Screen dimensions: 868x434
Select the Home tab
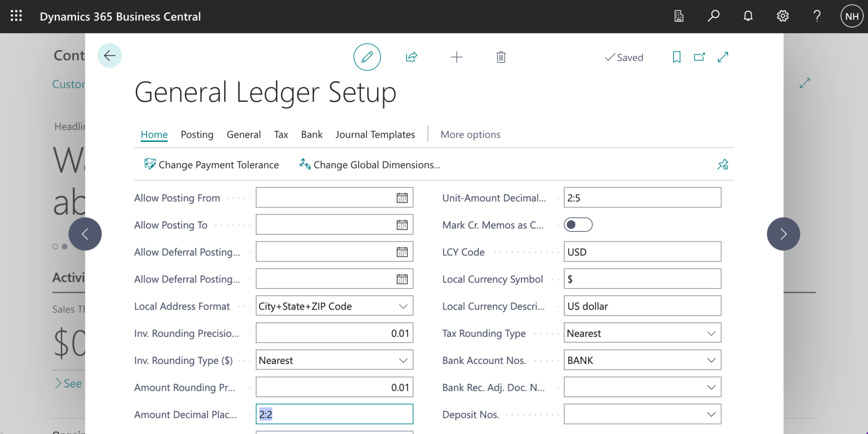pos(154,134)
